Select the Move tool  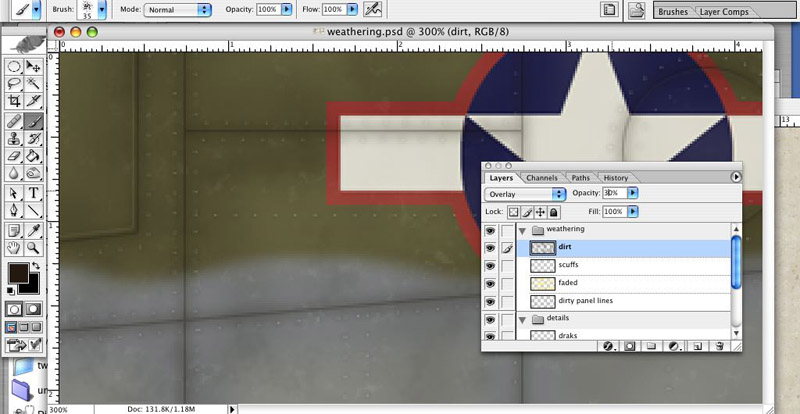pos(34,66)
